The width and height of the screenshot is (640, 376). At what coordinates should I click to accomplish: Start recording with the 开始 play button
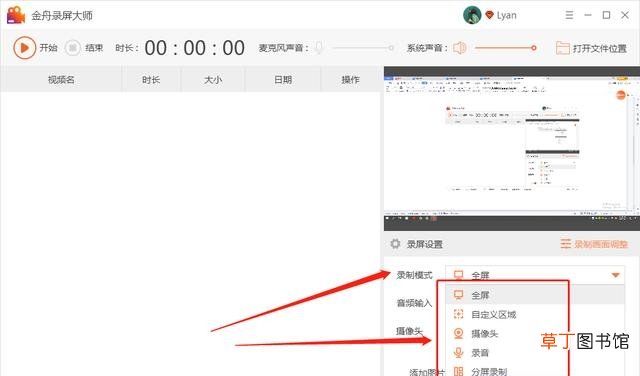click(x=24, y=48)
